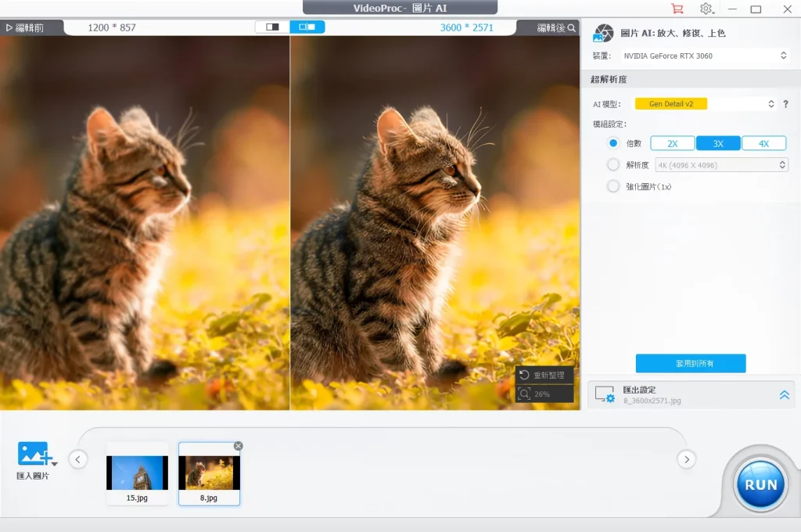801x532 pixels.
Task: Click the 重新整理 refresh icon
Action: 525,376
